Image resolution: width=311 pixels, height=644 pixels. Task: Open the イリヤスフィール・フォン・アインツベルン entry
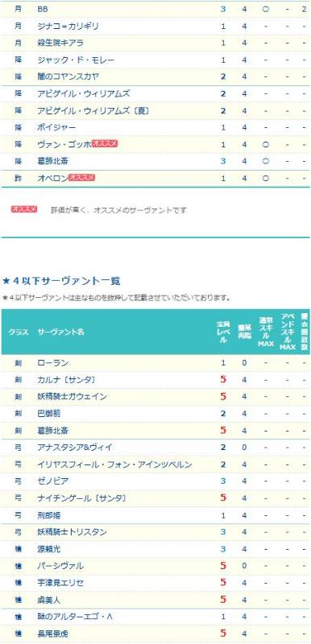(x=114, y=464)
